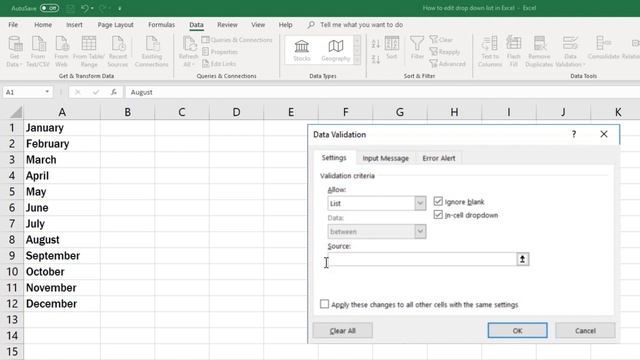Sort Z to A descending icon
This screenshot has height=360, width=640.
[376, 60]
